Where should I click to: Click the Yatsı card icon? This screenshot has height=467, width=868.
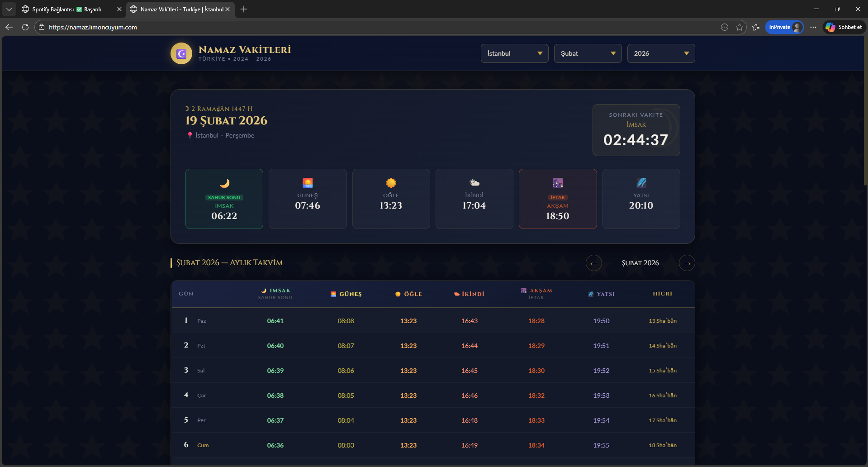click(x=641, y=183)
